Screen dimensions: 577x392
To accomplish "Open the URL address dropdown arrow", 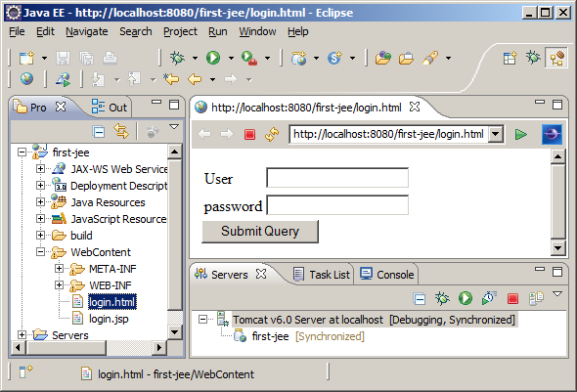I will pos(496,134).
